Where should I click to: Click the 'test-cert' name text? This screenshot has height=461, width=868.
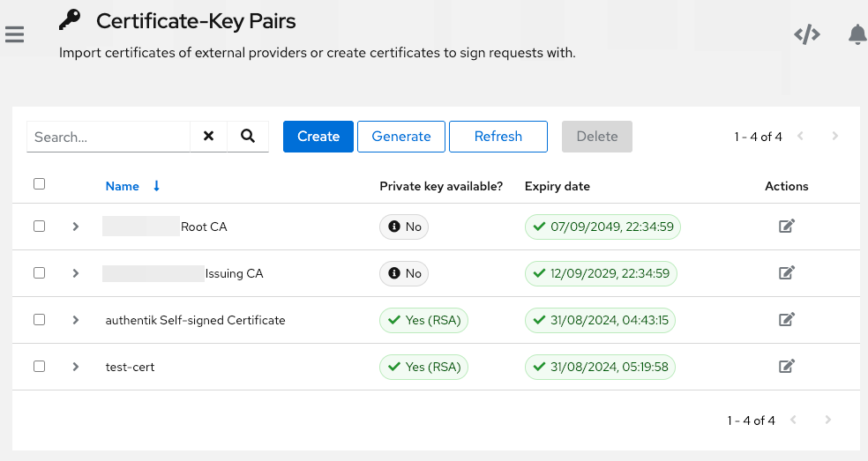(130, 367)
